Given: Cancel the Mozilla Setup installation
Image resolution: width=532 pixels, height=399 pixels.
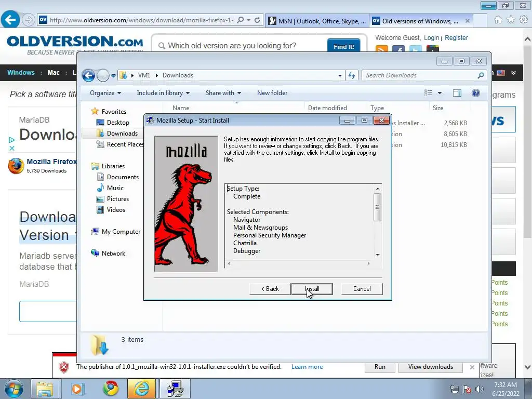Looking at the screenshot, I should click(x=362, y=289).
